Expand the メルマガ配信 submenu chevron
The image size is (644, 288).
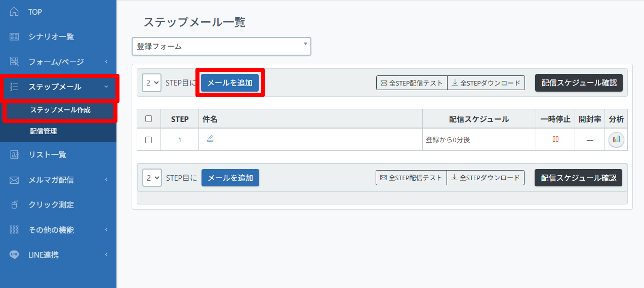pyautogui.click(x=106, y=180)
